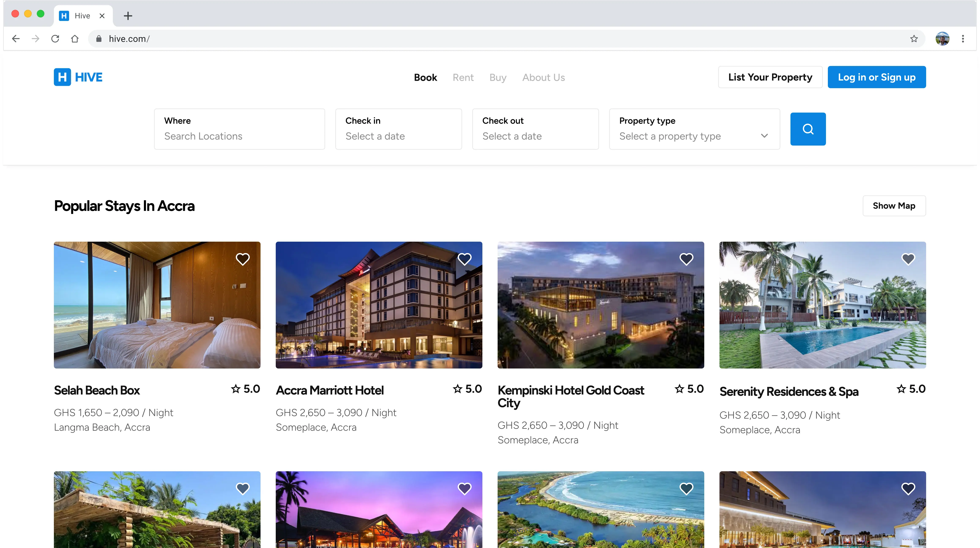Click the browser home icon

[x=75, y=38]
